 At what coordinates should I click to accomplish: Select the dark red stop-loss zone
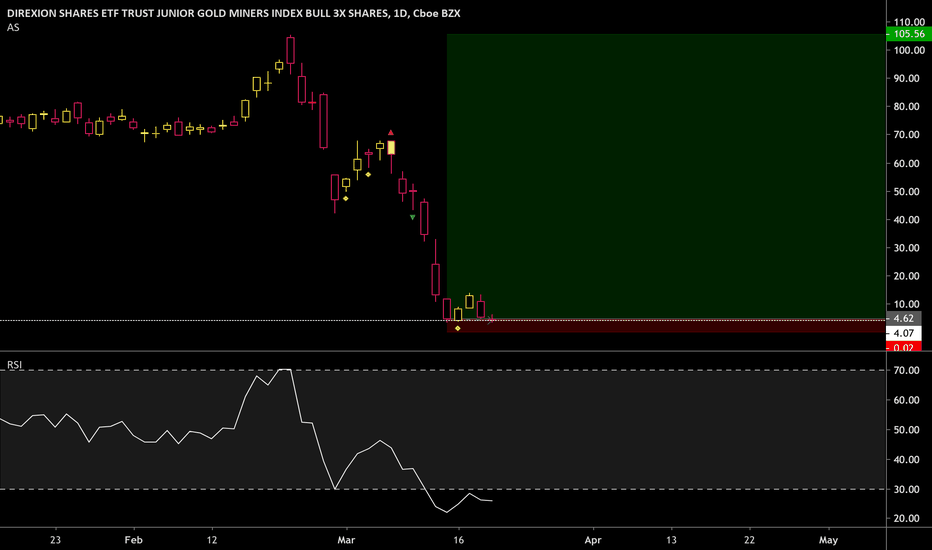click(666, 326)
